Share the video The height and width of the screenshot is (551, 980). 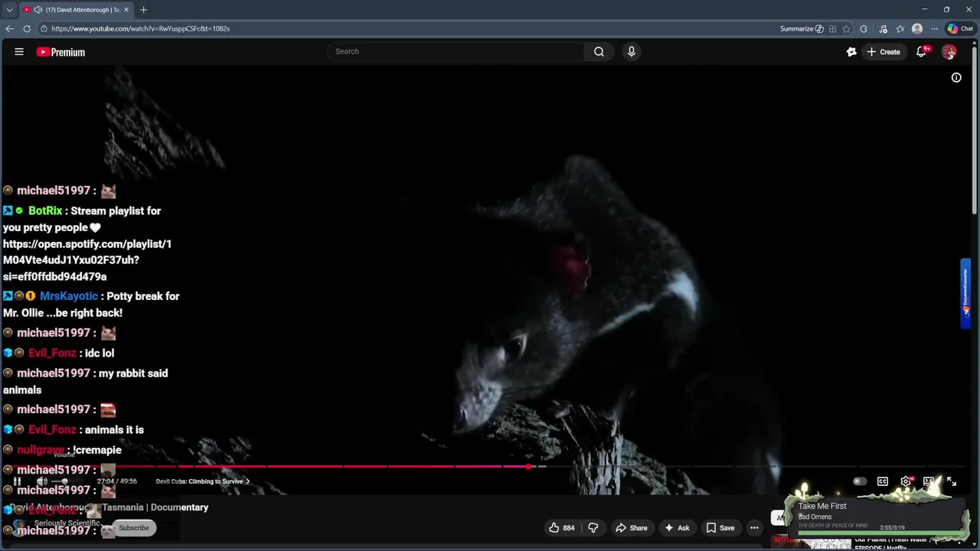click(x=632, y=527)
